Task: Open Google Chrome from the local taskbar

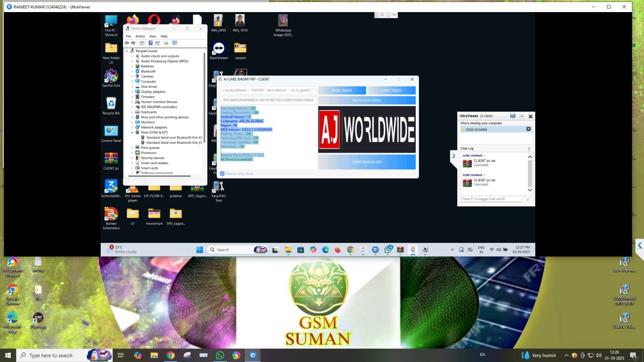Action: 171,355
